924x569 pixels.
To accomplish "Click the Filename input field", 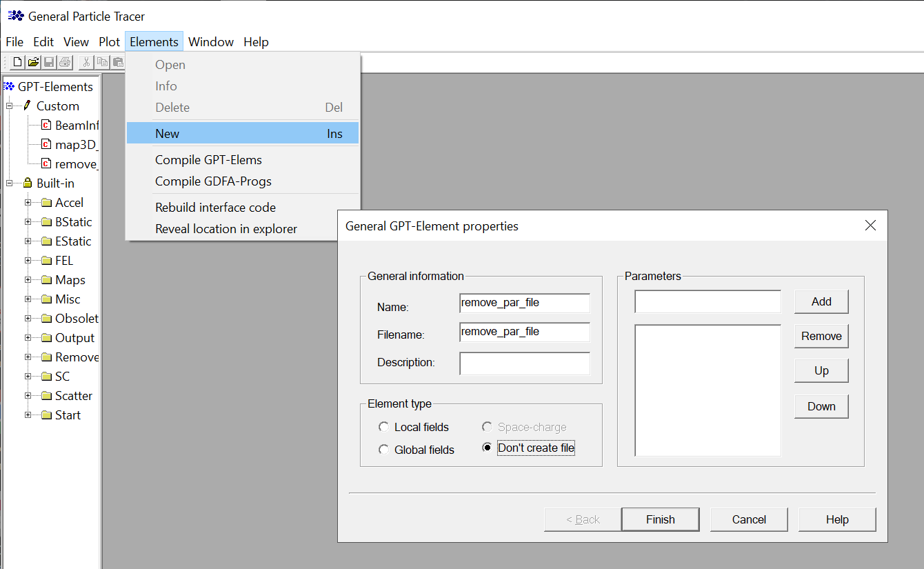I will [525, 332].
